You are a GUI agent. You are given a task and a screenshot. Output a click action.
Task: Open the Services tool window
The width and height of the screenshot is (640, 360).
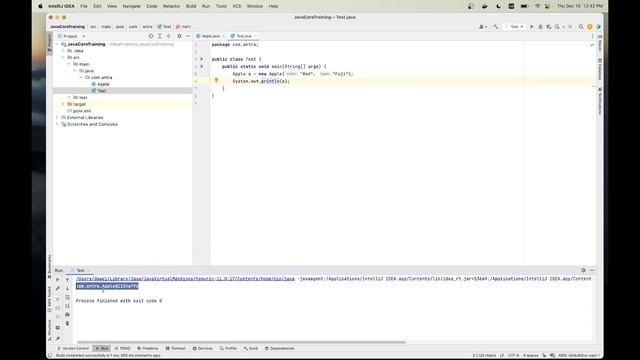click(x=202, y=348)
